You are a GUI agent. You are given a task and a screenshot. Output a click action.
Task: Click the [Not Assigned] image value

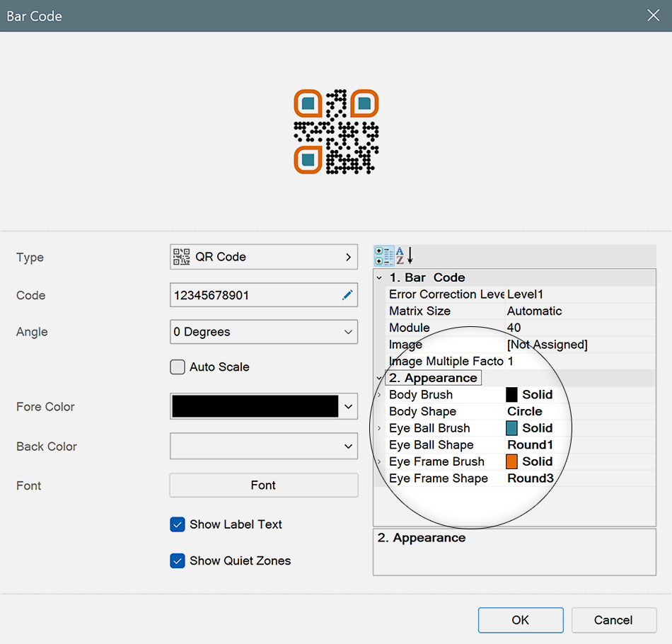coord(548,345)
